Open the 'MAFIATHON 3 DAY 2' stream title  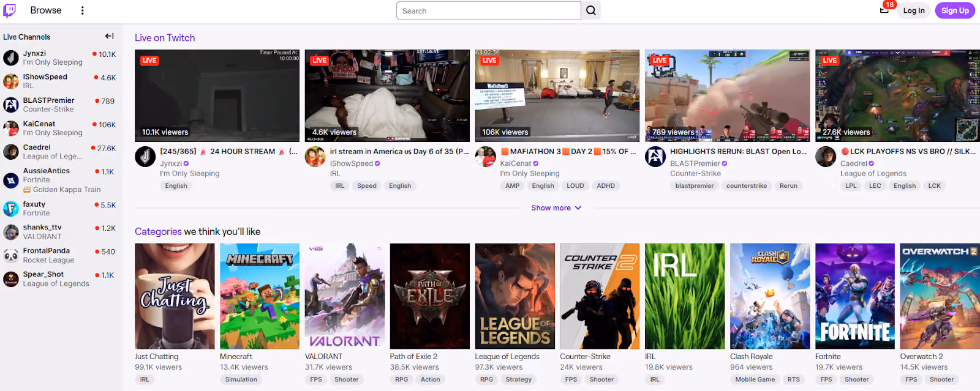pyautogui.click(x=568, y=151)
